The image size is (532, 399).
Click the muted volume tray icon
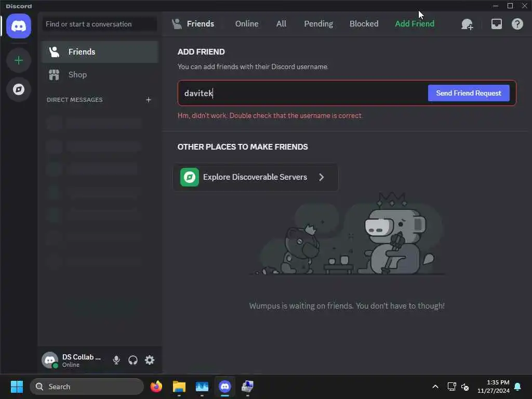click(x=465, y=387)
